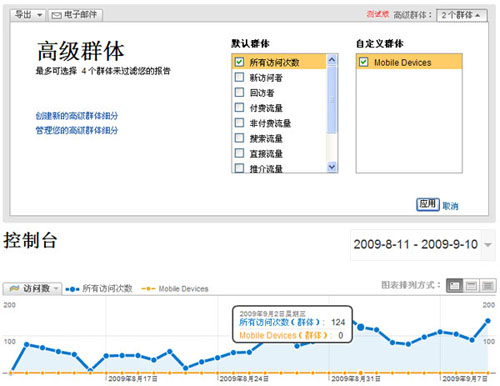This screenshot has width=500, height=386.
Task: Select the second chart layout icon
Action: [471, 286]
